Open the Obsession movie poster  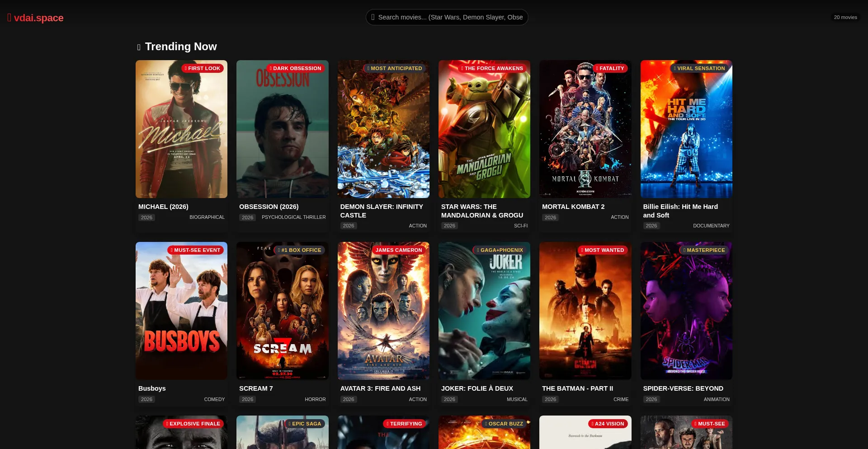[x=283, y=129]
